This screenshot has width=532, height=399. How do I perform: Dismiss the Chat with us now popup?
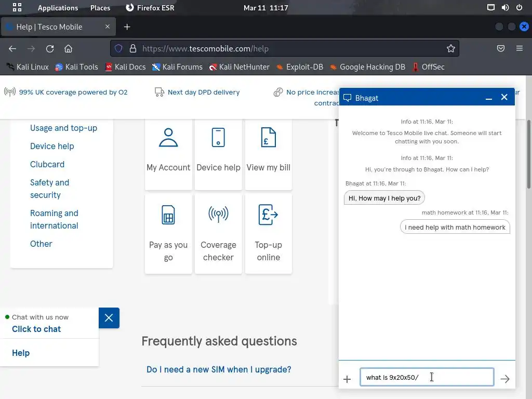coord(109,318)
